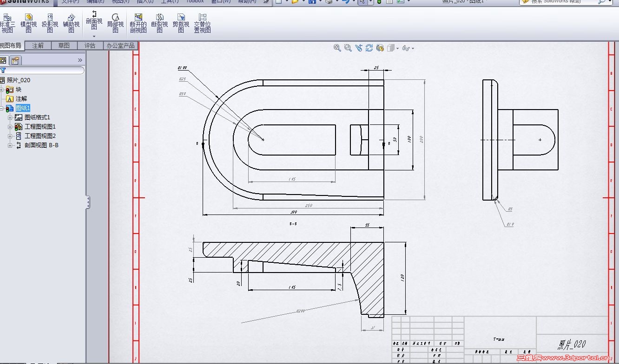The height and width of the screenshot is (364, 619).
Task: Click the FeatureManager filter funnel icon
Action: coord(3,70)
